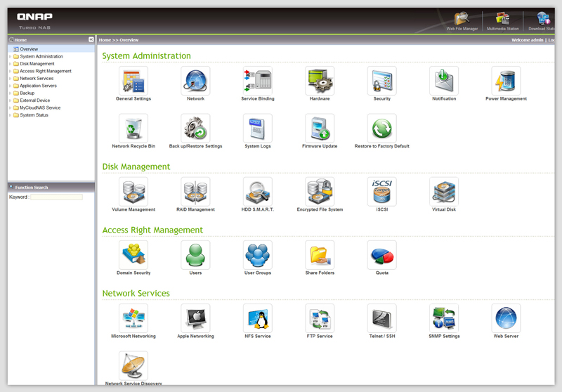The height and width of the screenshot is (392, 562).
Task: Open Hardware settings icon
Action: tap(320, 81)
